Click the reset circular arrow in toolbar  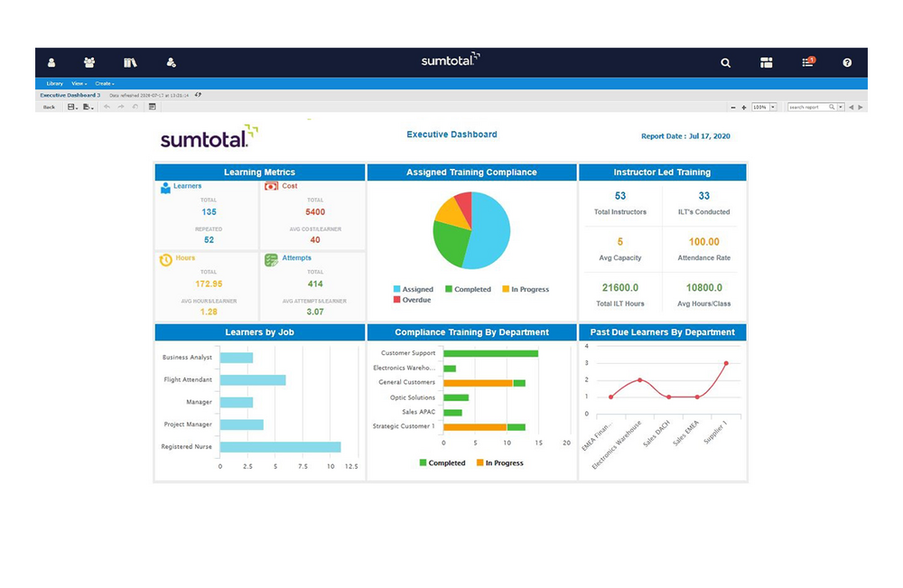point(135,107)
